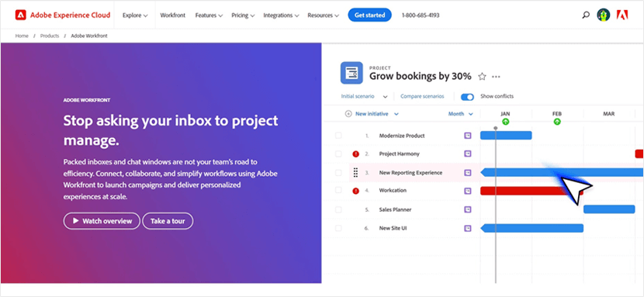Viewport: 644px width, 297px height.
Task: Check the box for Workcation
Action: pyautogui.click(x=338, y=190)
